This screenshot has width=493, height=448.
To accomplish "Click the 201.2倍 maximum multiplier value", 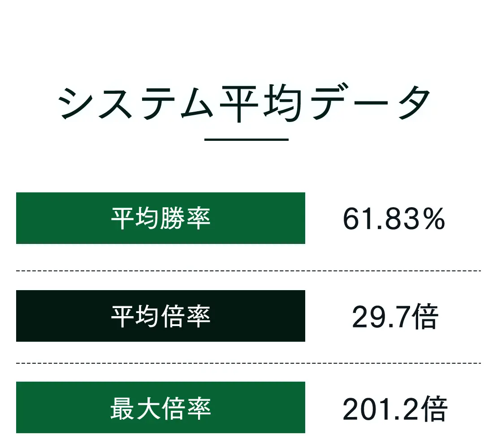I will pyautogui.click(x=395, y=409).
